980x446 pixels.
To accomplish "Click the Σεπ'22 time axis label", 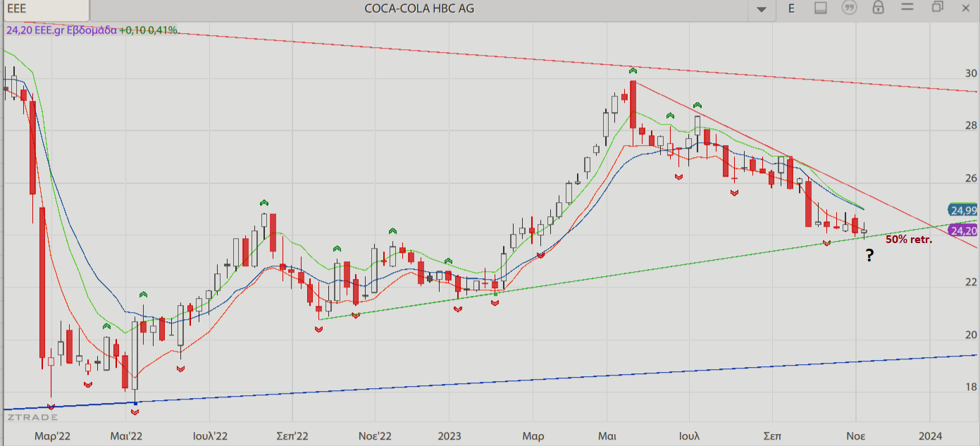I will click(291, 436).
